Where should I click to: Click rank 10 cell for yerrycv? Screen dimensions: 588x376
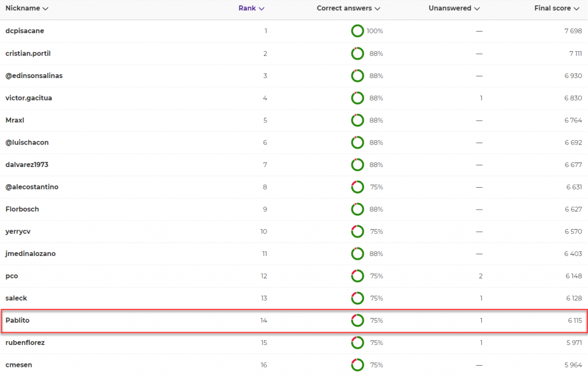coord(264,232)
